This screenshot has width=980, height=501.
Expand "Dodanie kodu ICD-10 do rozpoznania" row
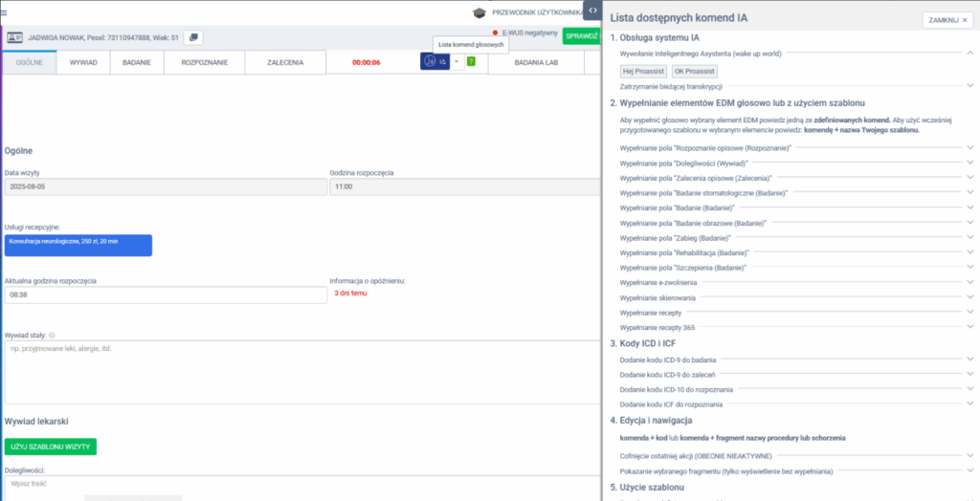tap(969, 390)
